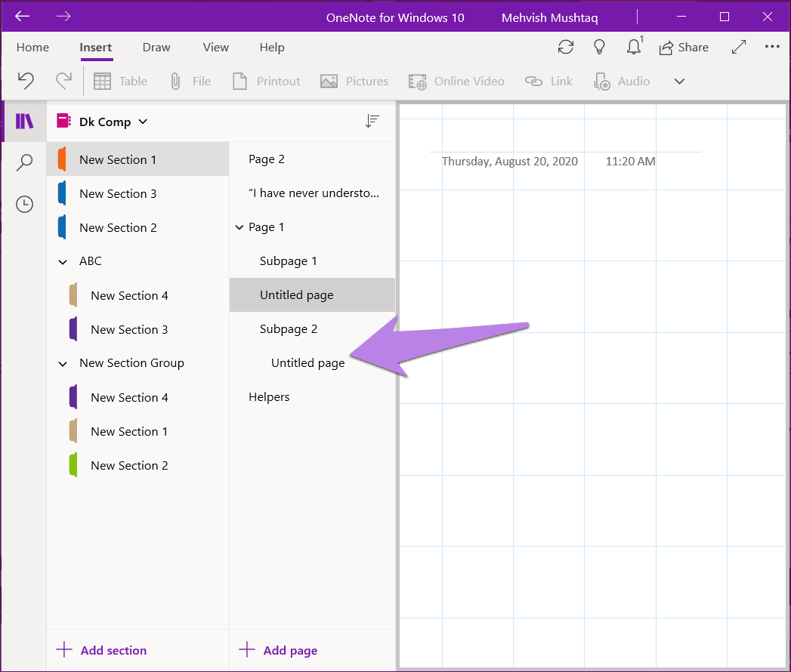Collapse the New Section Group
Screen dimensions: 791x672
coord(63,363)
